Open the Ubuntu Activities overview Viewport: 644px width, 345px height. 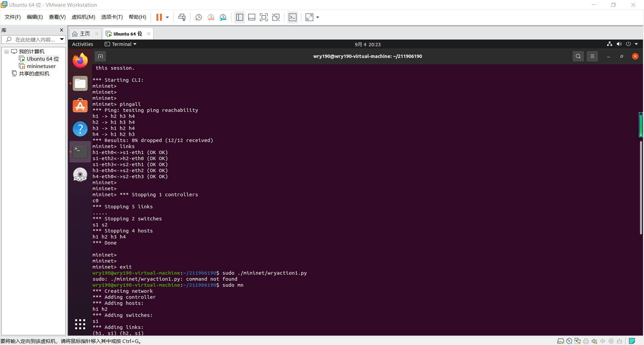(x=83, y=44)
